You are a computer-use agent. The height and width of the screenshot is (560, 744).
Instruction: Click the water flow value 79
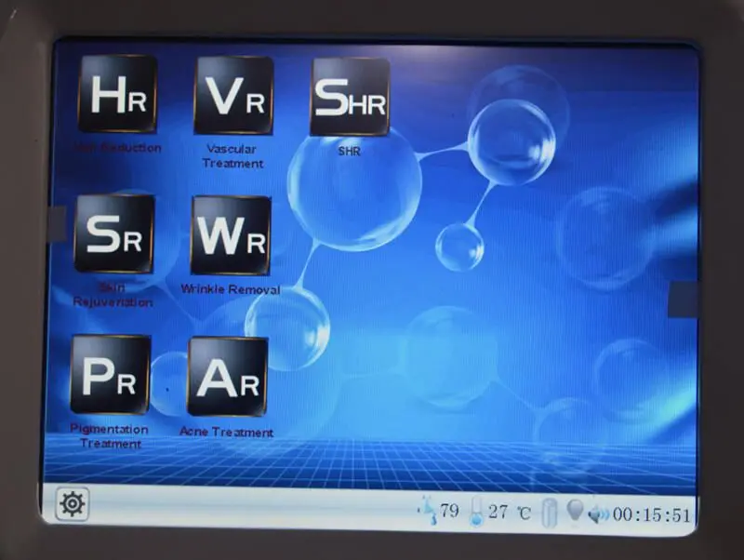[x=449, y=511]
